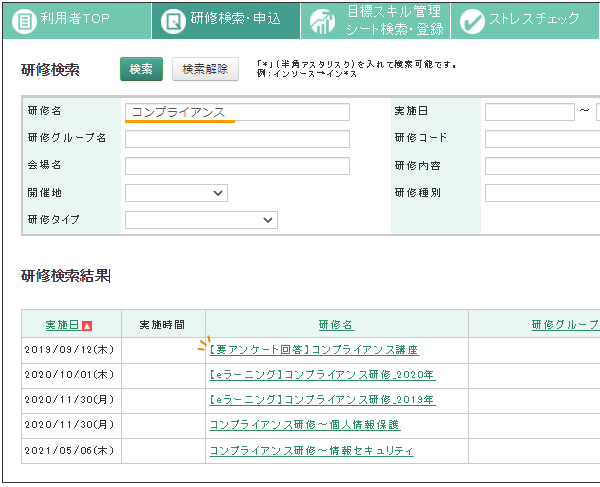Click the 会場名 input field
Viewport: 600px width, 487px height.
pyautogui.click(x=237, y=166)
